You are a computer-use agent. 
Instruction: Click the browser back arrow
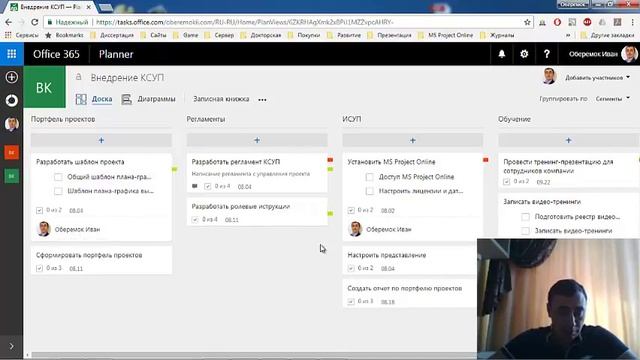9,22
